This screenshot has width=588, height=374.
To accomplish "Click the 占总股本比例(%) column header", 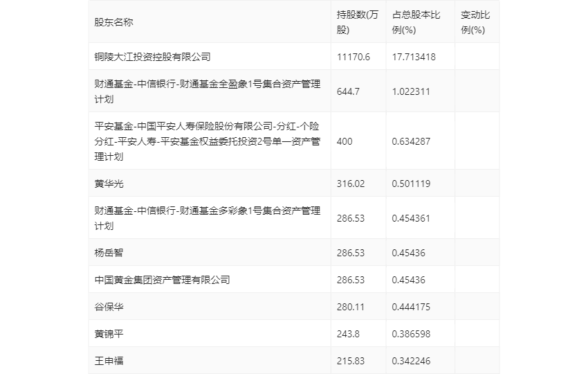I will (416, 23).
